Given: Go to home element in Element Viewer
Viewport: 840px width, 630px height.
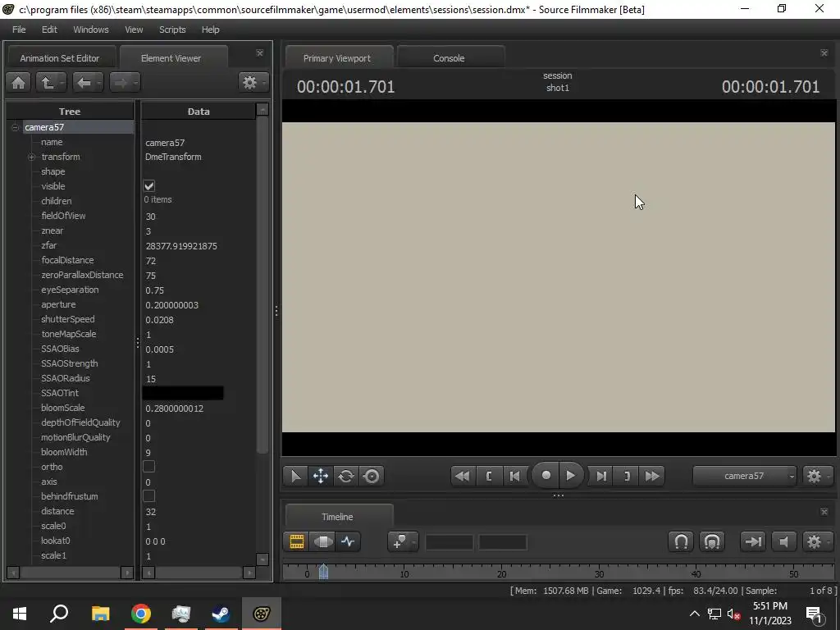Looking at the screenshot, I should [18, 83].
